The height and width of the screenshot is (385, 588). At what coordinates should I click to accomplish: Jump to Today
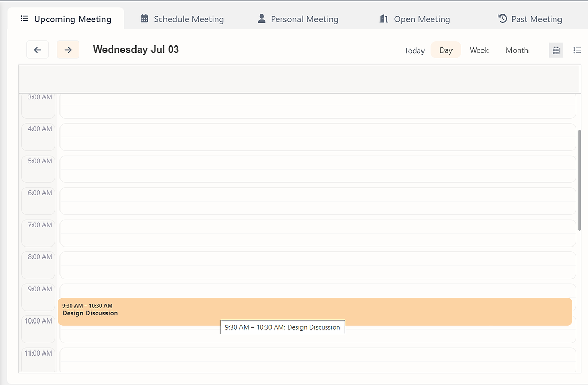414,50
